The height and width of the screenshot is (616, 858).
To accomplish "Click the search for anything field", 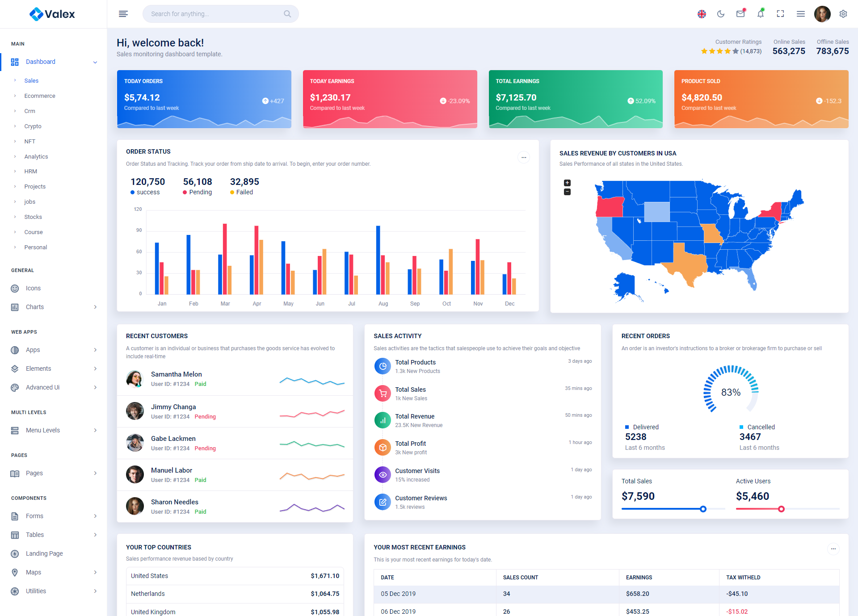I will 214,14.
